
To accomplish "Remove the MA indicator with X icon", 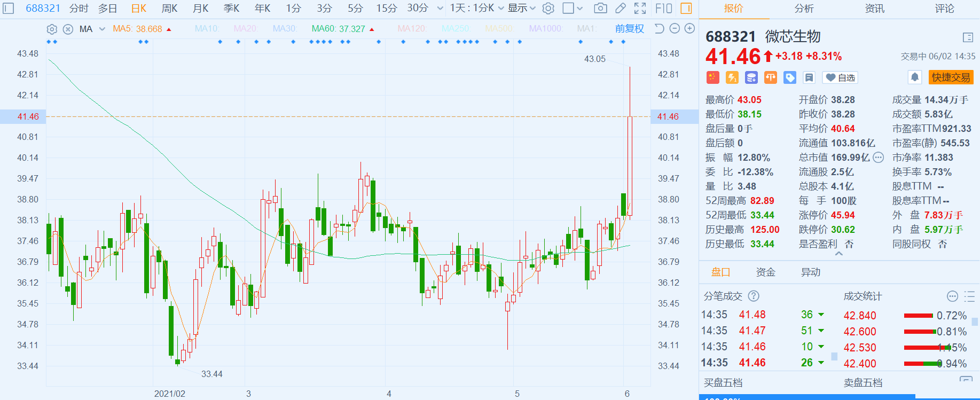I will pyautogui.click(x=68, y=29).
